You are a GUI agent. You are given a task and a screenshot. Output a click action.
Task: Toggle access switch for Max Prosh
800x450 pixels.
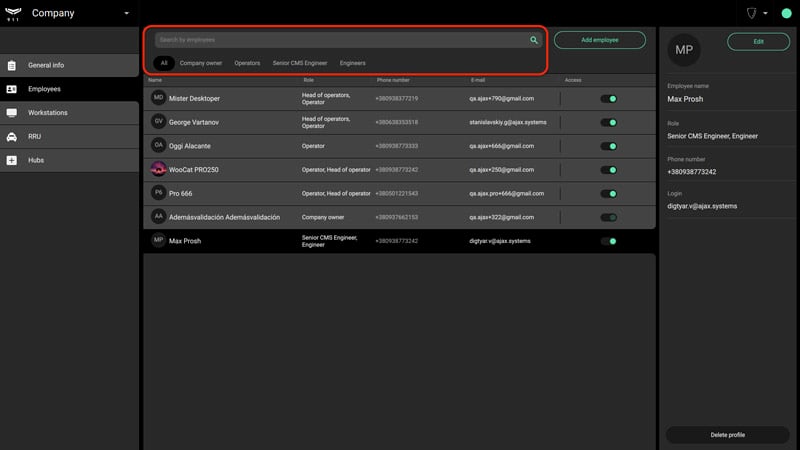[x=609, y=241]
